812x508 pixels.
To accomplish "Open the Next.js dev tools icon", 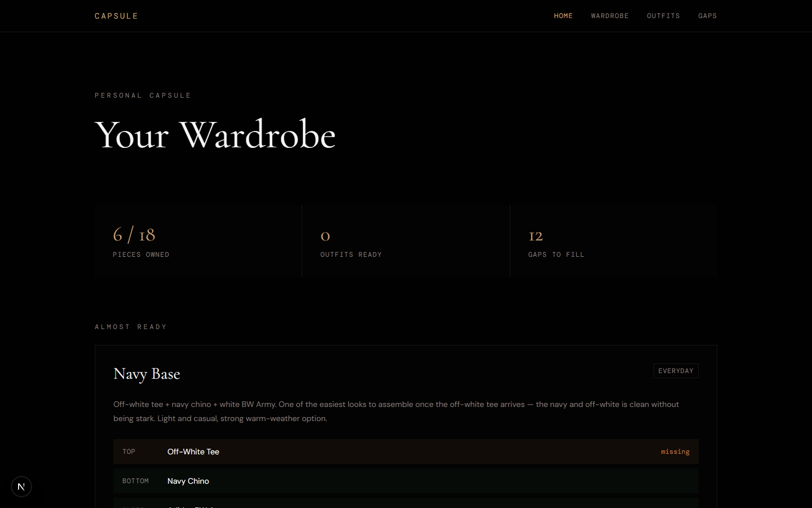I will (x=21, y=487).
